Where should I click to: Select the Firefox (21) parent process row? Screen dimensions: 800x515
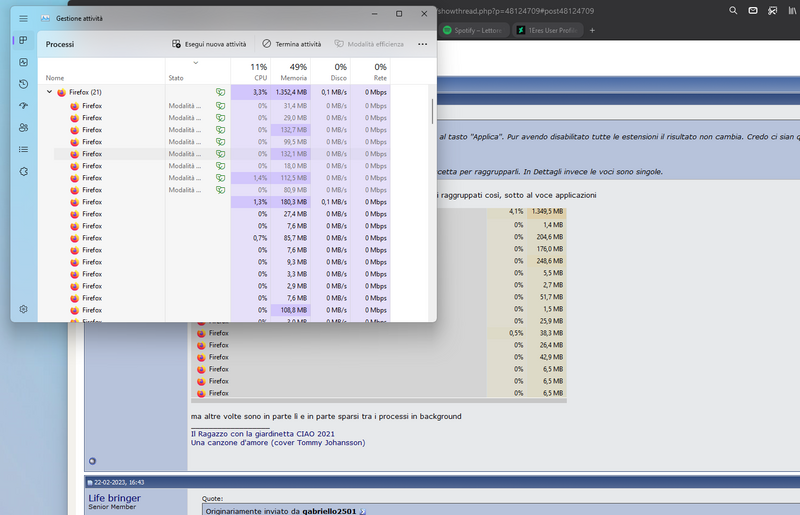tap(214, 92)
